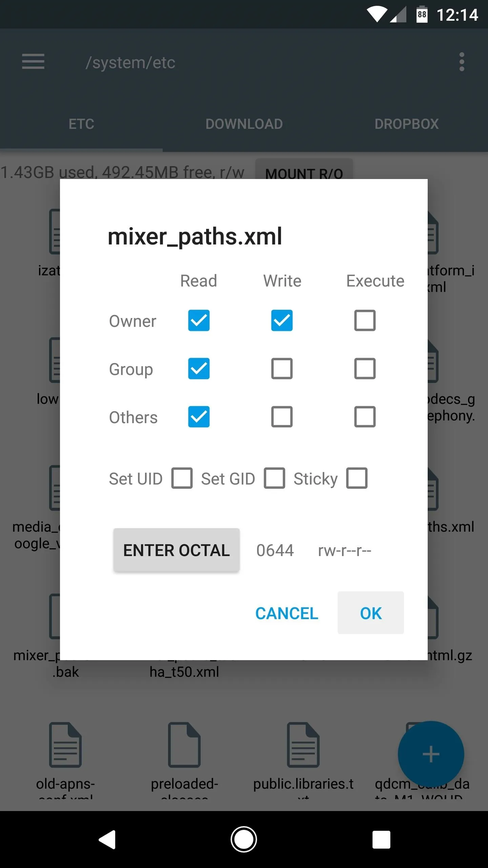Open the hamburger navigation menu
Viewport: 488px width, 868px height.
(x=33, y=62)
